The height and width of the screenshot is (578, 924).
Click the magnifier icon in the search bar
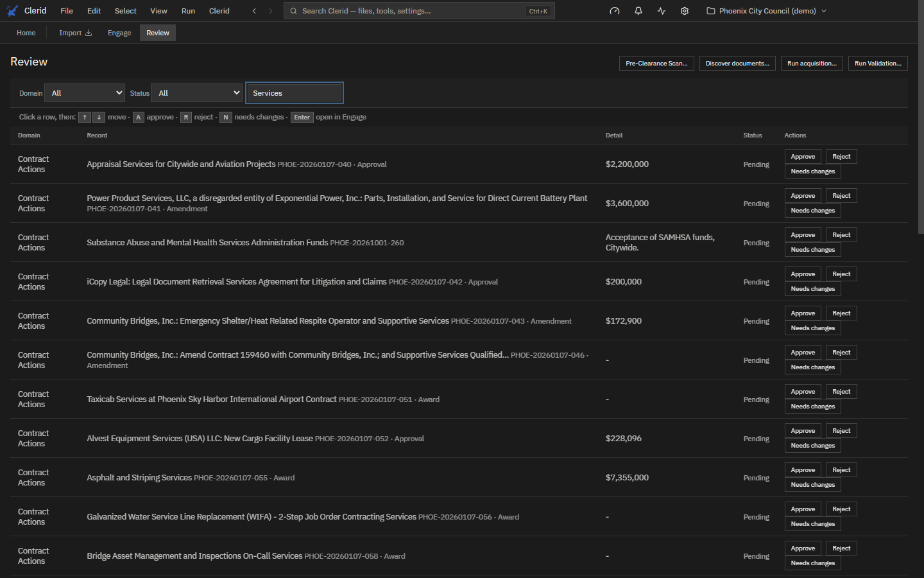(x=293, y=11)
